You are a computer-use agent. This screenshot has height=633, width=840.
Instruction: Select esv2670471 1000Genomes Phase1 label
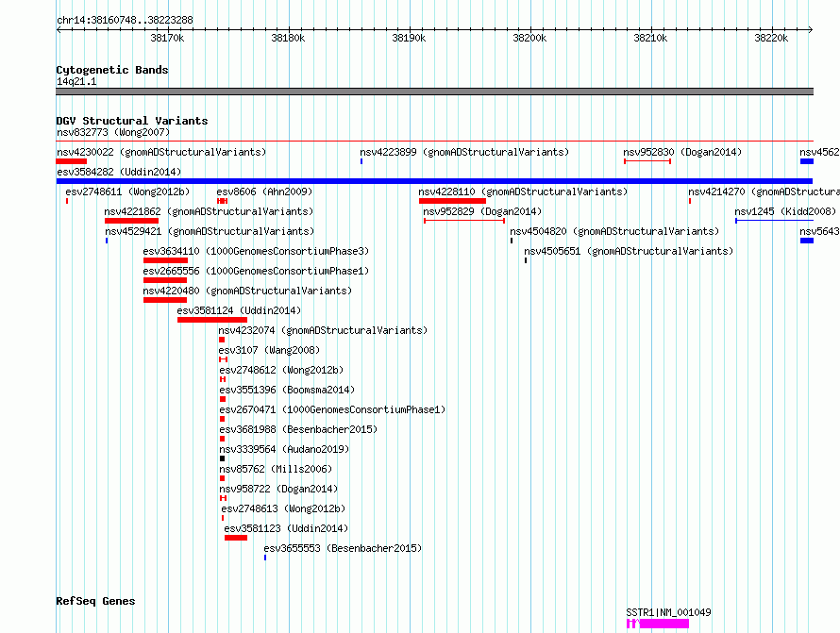(332, 409)
